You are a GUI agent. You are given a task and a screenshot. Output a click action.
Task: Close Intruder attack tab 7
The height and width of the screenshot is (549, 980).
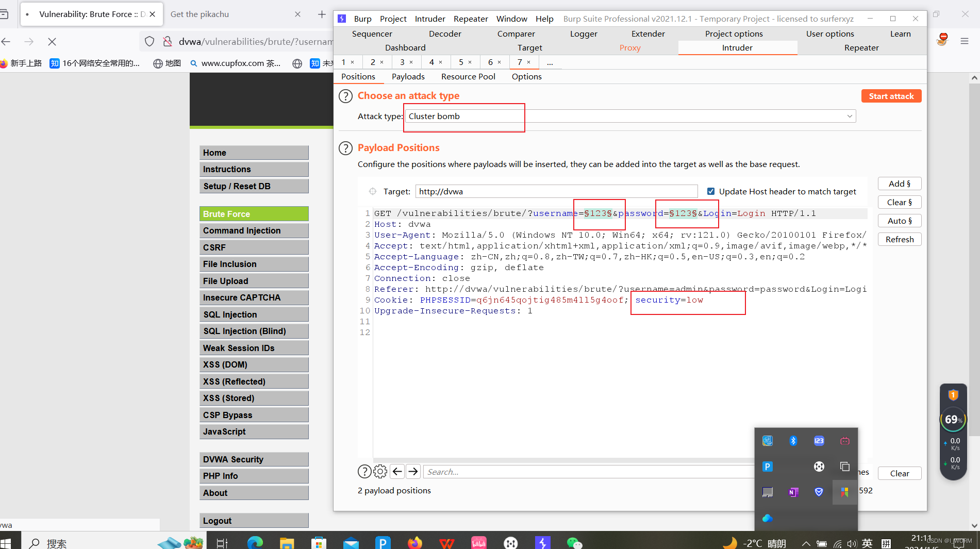tap(529, 62)
